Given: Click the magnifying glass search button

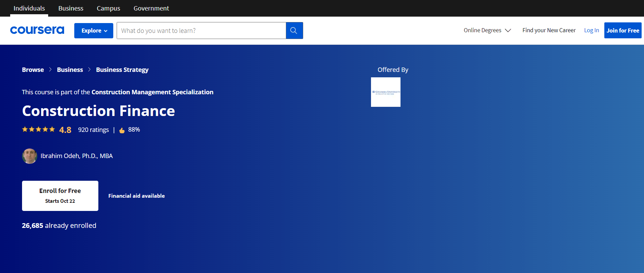Looking at the screenshot, I should (x=294, y=31).
